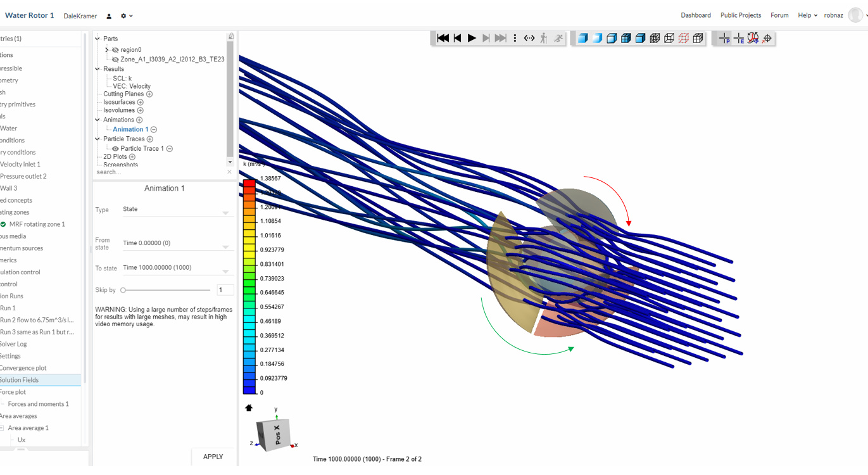This screenshot has width=868, height=475.
Task: Collapse the Results tree node
Action: (97, 69)
